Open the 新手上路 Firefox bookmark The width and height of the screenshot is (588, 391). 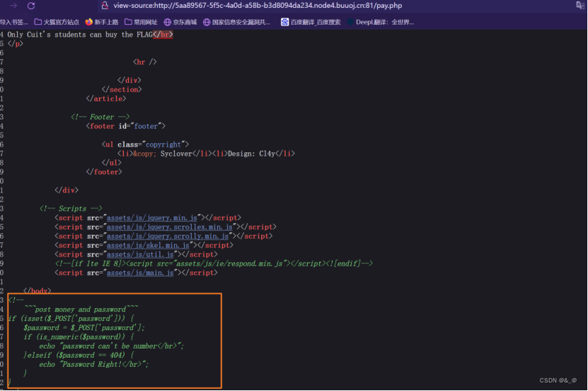point(102,22)
